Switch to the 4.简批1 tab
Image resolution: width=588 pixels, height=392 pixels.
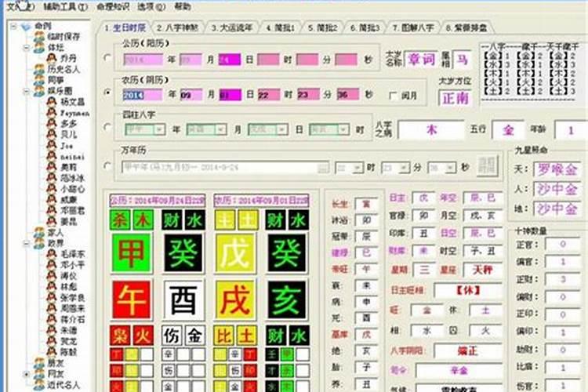point(281,27)
